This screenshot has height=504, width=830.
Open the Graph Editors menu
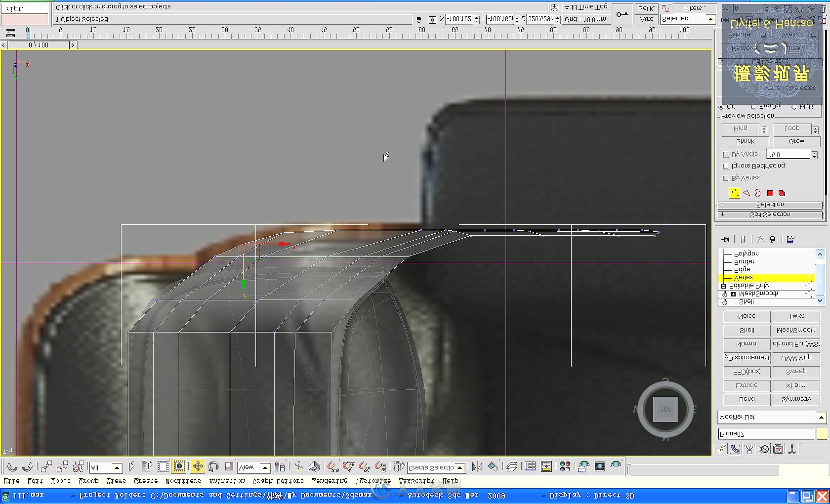[x=278, y=481]
